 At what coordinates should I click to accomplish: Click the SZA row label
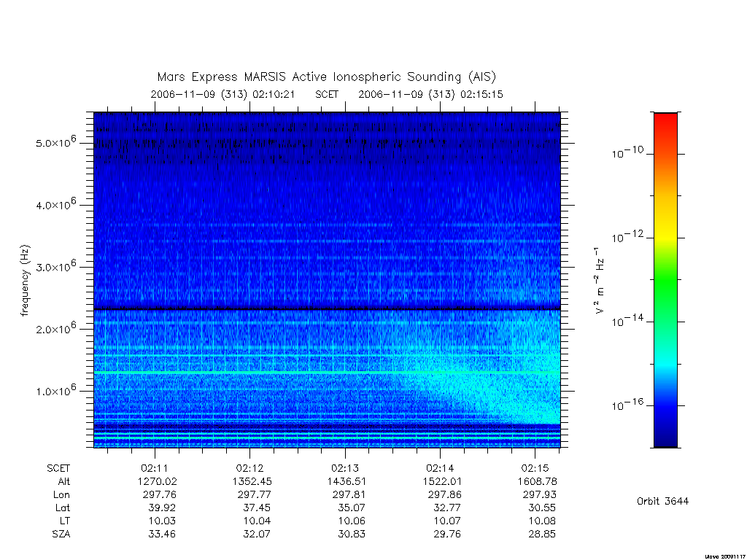[x=61, y=534]
